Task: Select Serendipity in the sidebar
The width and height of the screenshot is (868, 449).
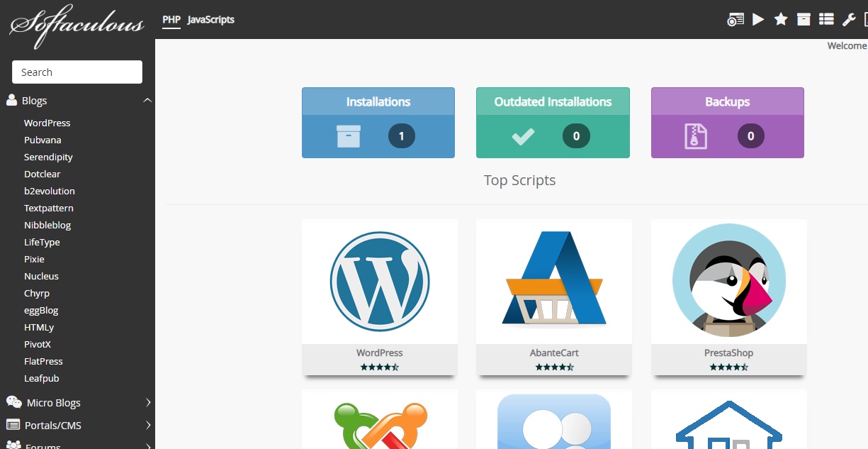Action: [x=48, y=157]
